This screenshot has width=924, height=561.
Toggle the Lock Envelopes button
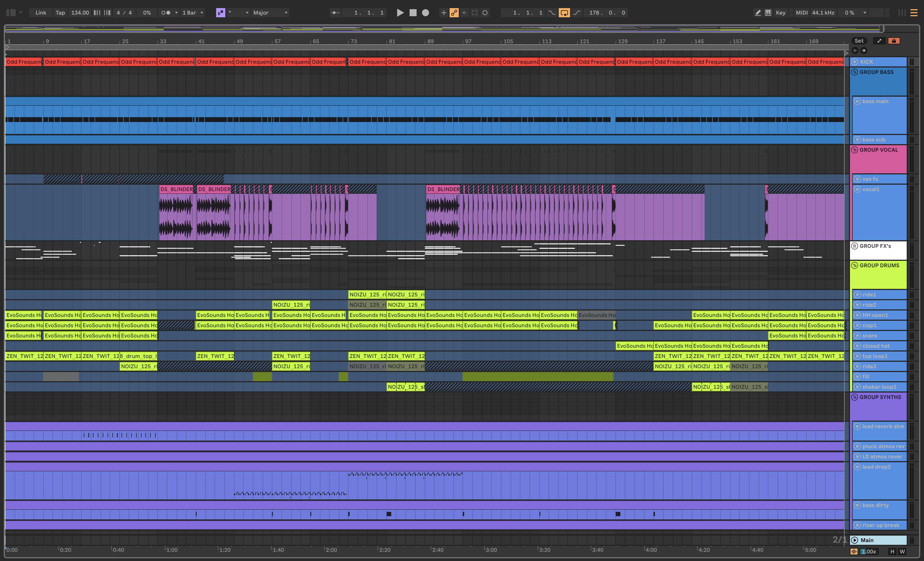pyautogui.click(x=894, y=41)
